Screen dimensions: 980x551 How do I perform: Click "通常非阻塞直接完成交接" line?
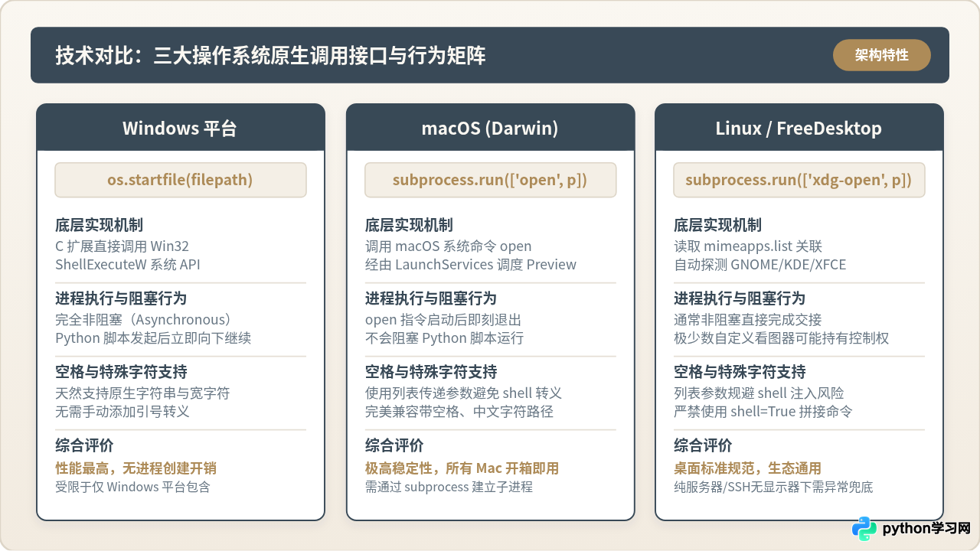(748, 319)
